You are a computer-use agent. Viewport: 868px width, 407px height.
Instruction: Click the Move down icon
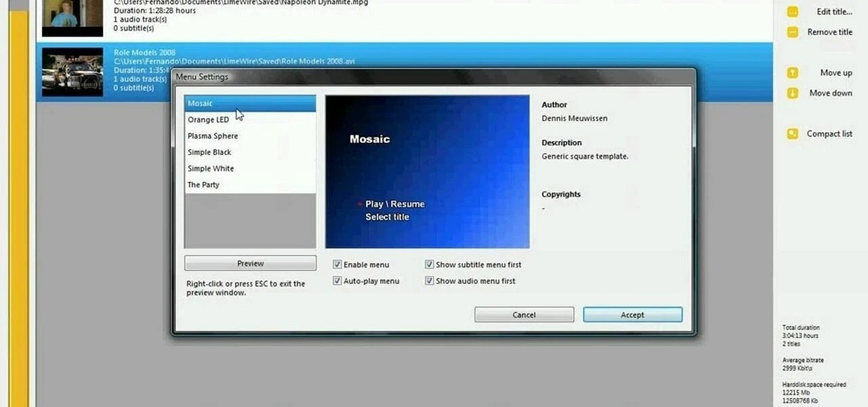792,93
